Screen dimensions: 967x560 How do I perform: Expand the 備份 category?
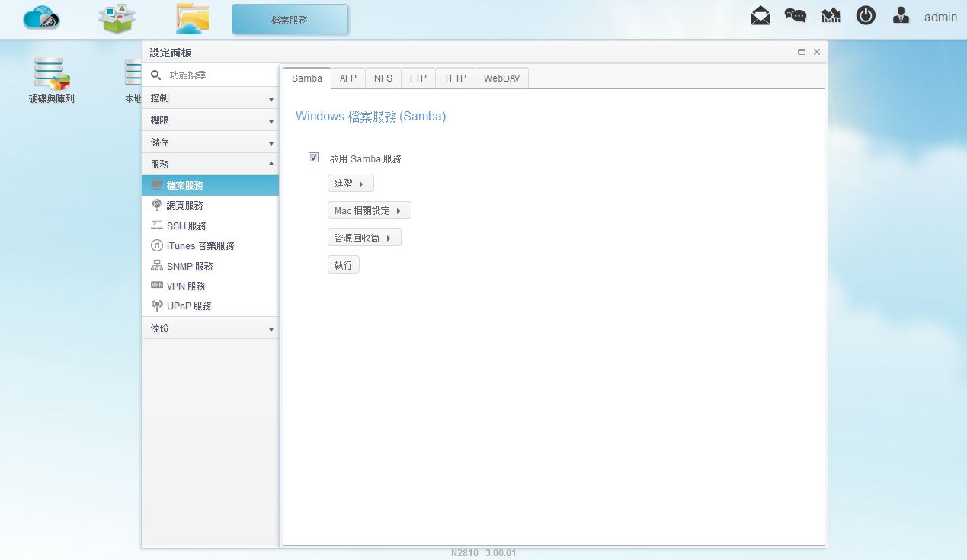210,328
